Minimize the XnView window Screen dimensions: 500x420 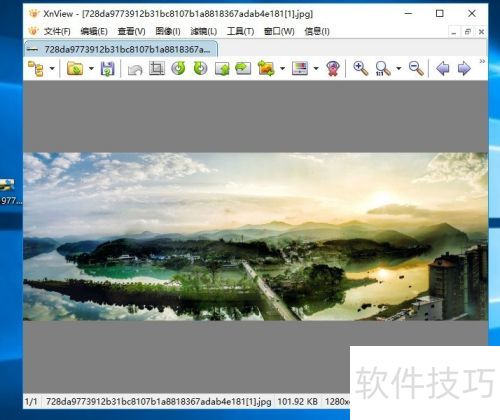(x=408, y=13)
